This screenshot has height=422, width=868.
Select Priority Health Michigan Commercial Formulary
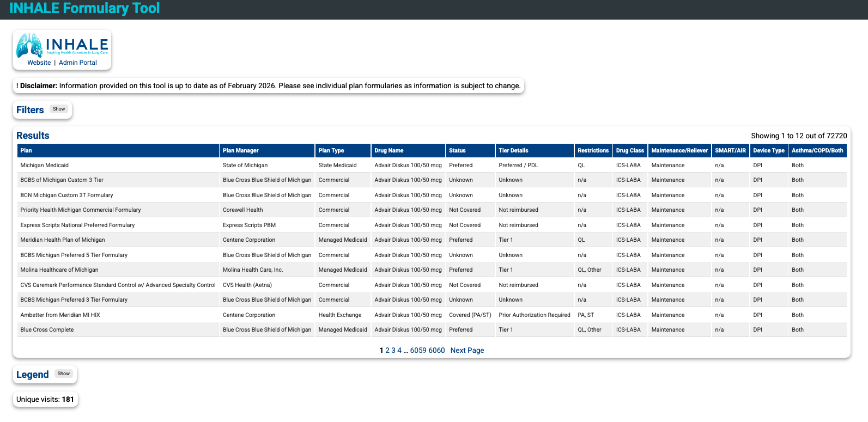click(x=432, y=210)
